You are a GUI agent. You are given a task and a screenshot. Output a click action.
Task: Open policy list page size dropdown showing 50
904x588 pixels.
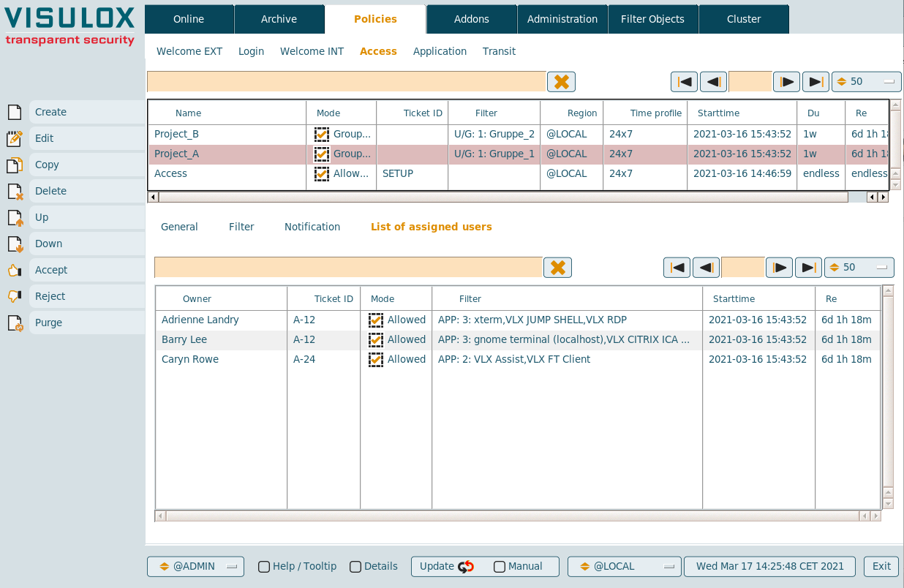(x=866, y=82)
